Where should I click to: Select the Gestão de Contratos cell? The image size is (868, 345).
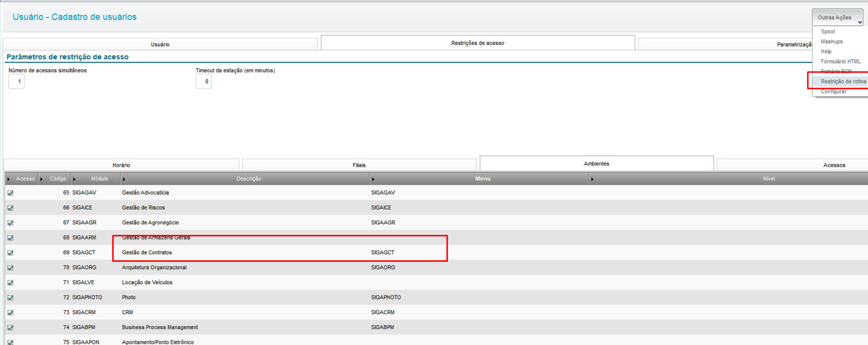(147, 253)
